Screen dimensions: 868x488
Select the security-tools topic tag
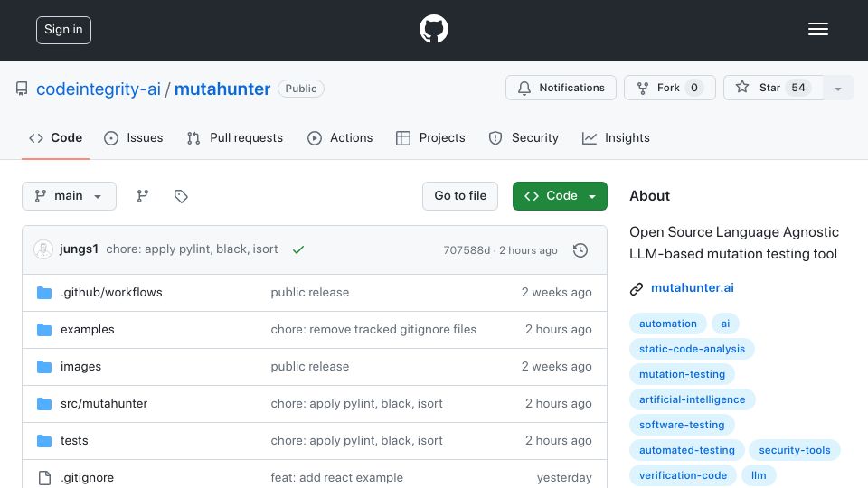(x=795, y=450)
